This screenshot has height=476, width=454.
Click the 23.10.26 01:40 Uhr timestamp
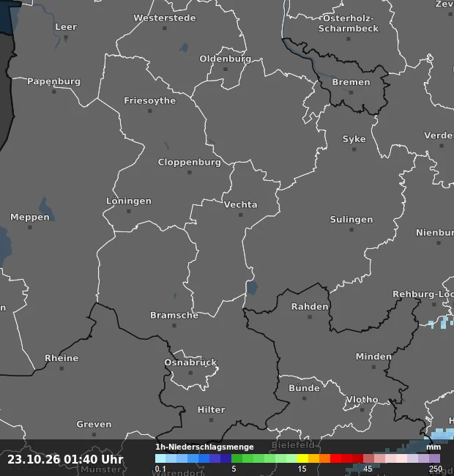tap(65, 459)
